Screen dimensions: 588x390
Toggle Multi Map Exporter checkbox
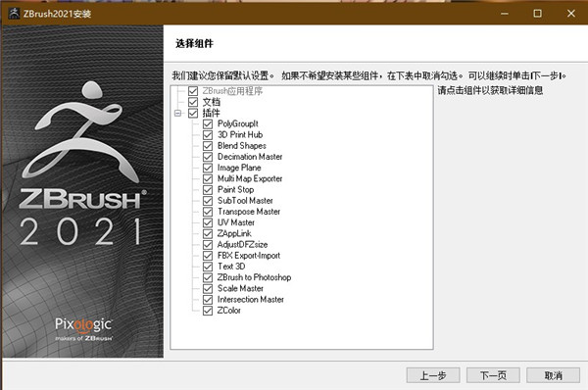208,179
